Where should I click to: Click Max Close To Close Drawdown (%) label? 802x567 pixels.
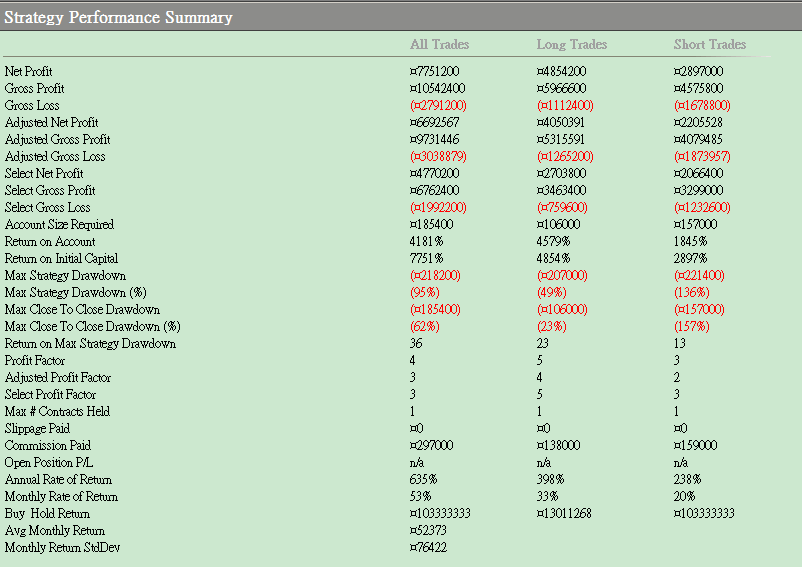pyautogui.click(x=92, y=326)
